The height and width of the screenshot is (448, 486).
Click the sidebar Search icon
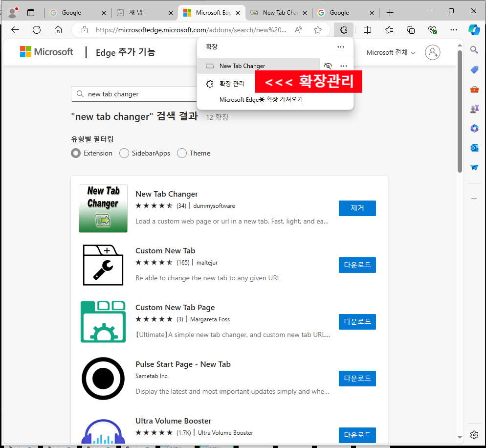point(474,49)
